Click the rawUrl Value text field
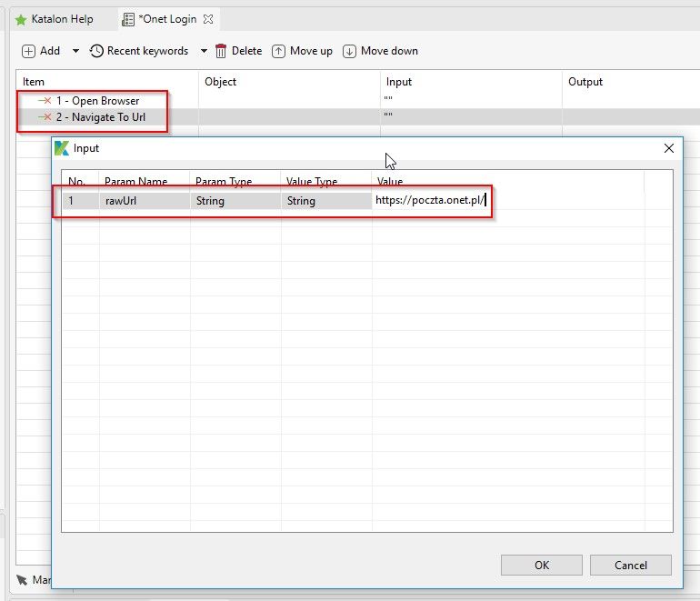The image size is (700, 601). pos(432,201)
